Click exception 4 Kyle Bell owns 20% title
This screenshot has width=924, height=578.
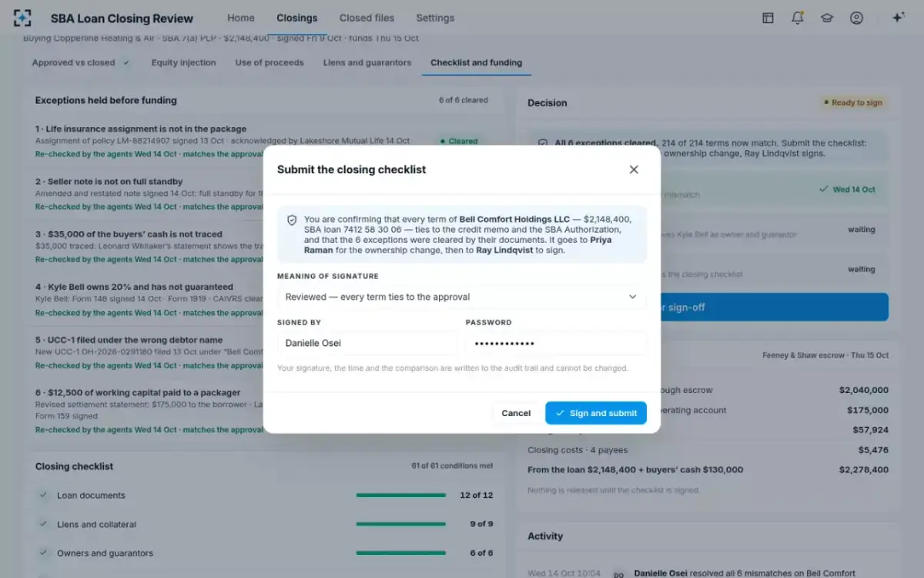point(134,287)
